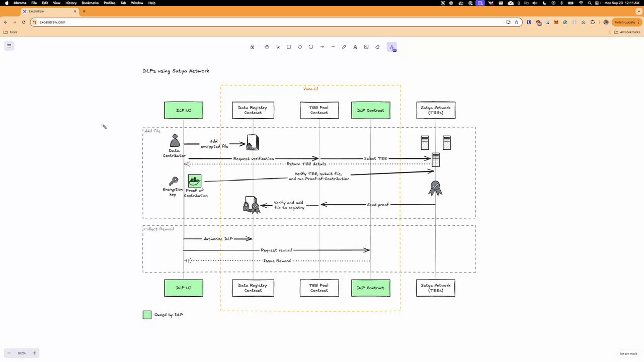This screenshot has height=362, width=644.
Task: Open the View menu
Action: click(57, 3)
